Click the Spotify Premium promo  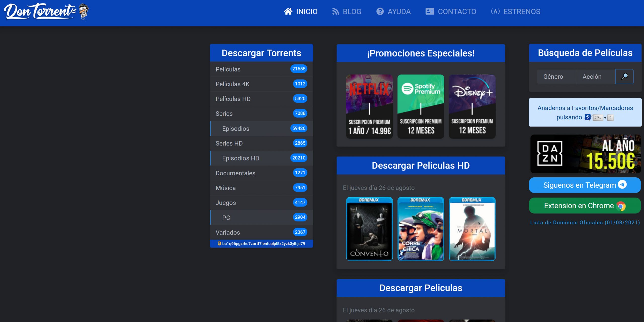click(x=421, y=106)
